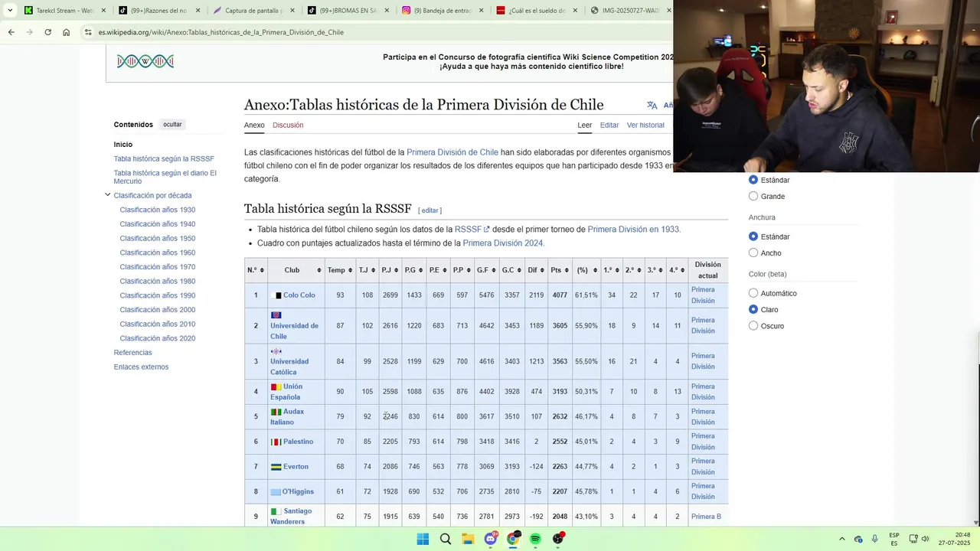Sort table by P.J column arrows
The image size is (980, 551).
(397, 270)
